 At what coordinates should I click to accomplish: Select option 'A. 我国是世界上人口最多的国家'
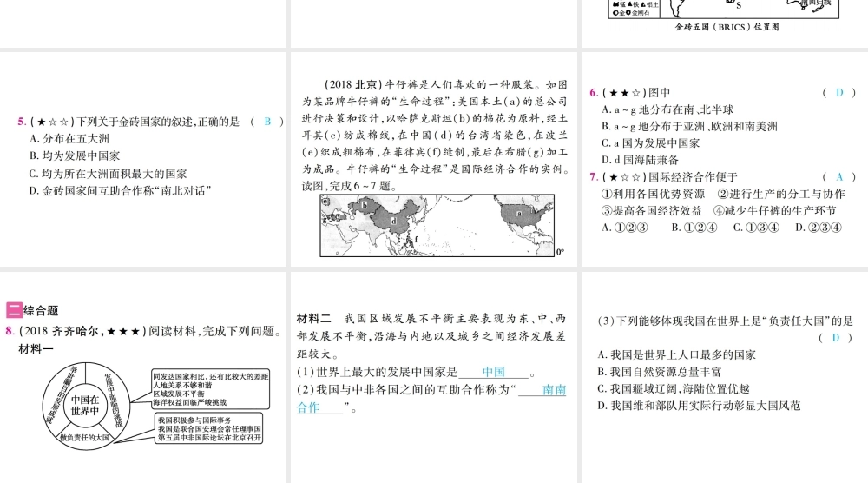677,355
